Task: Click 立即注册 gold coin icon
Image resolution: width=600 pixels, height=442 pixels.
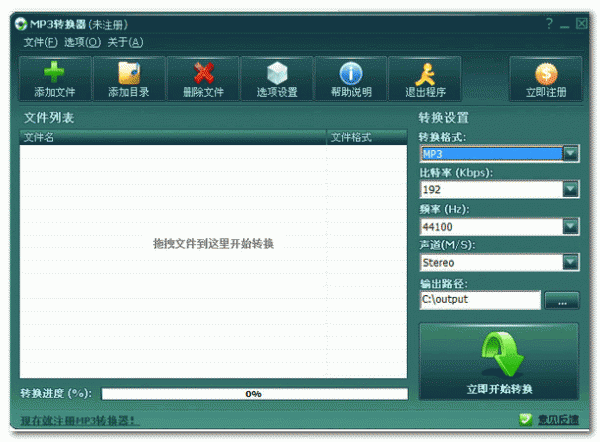Action: pos(546,73)
